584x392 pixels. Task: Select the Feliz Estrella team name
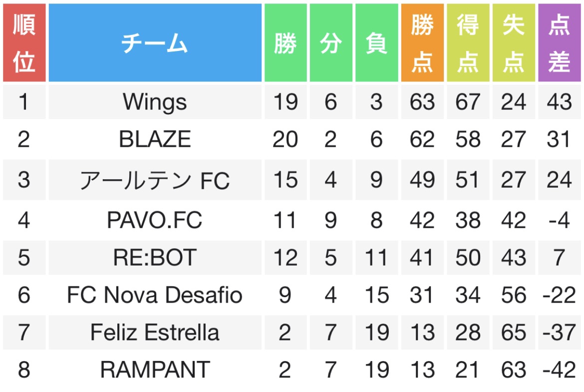click(x=155, y=332)
